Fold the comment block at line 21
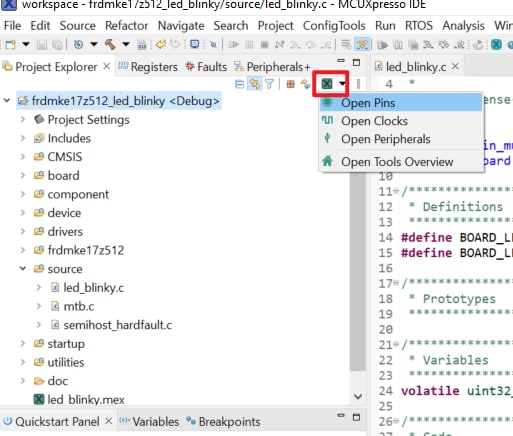Viewport: 513px width, 436px height. coord(396,344)
